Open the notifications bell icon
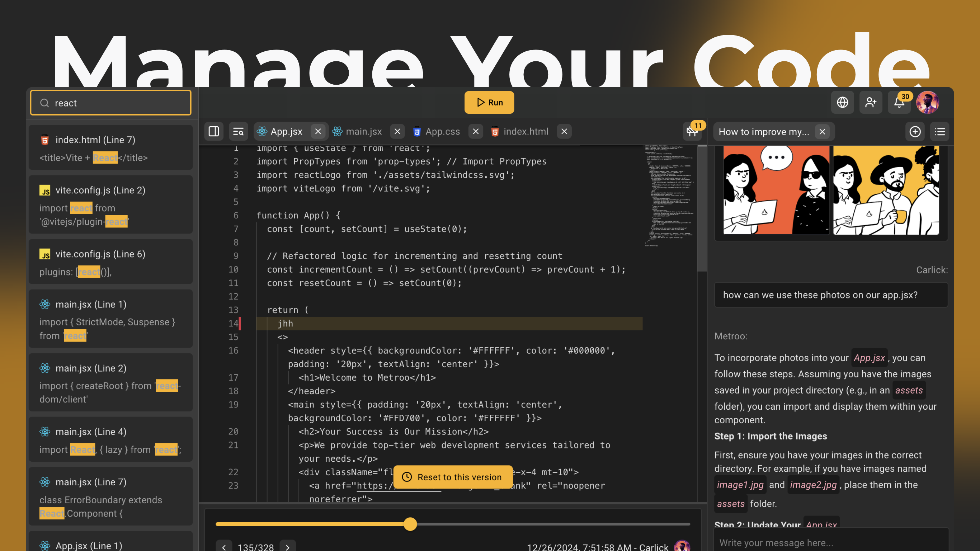Screen dimensions: 980x551 pyautogui.click(x=899, y=102)
